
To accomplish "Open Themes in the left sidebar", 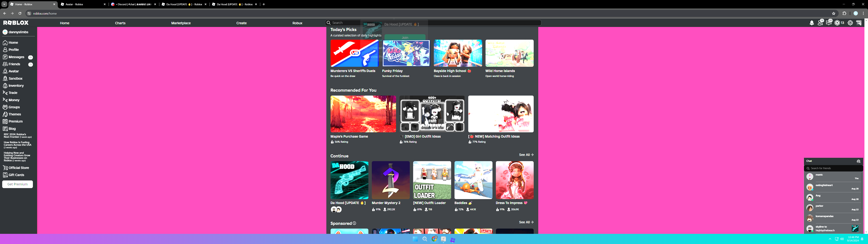I will 14,114.
